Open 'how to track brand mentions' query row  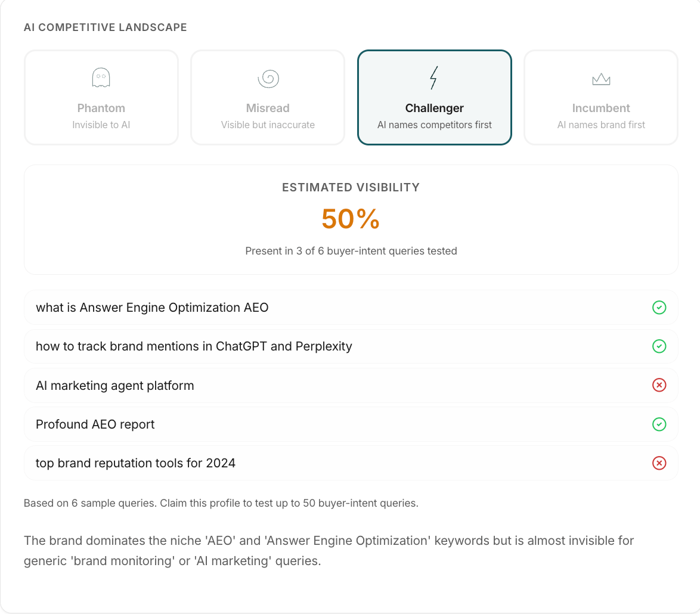coord(194,346)
